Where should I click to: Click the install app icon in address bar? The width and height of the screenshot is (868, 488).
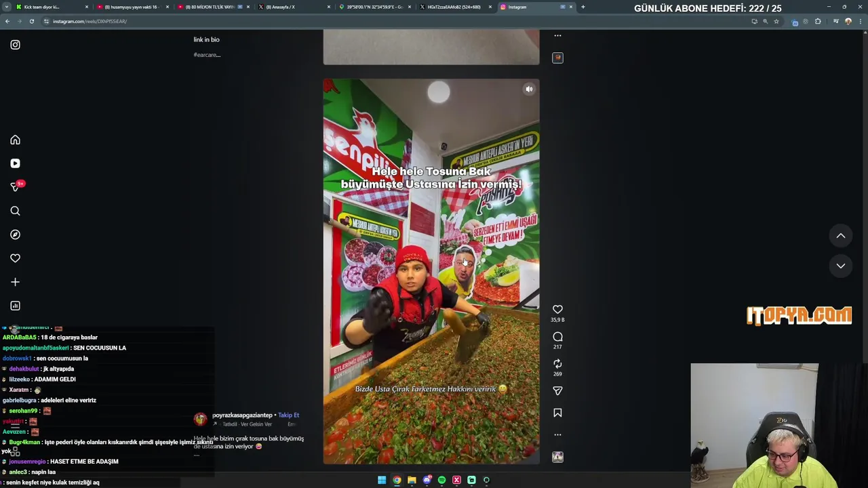point(754,21)
